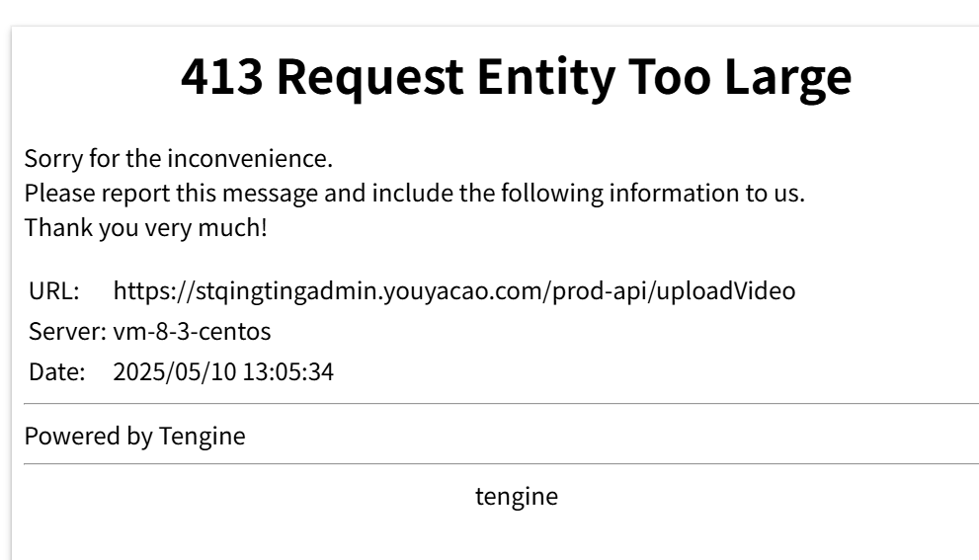
Task: Click the word 'Tengine' in the powered-by line
Action: point(202,436)
